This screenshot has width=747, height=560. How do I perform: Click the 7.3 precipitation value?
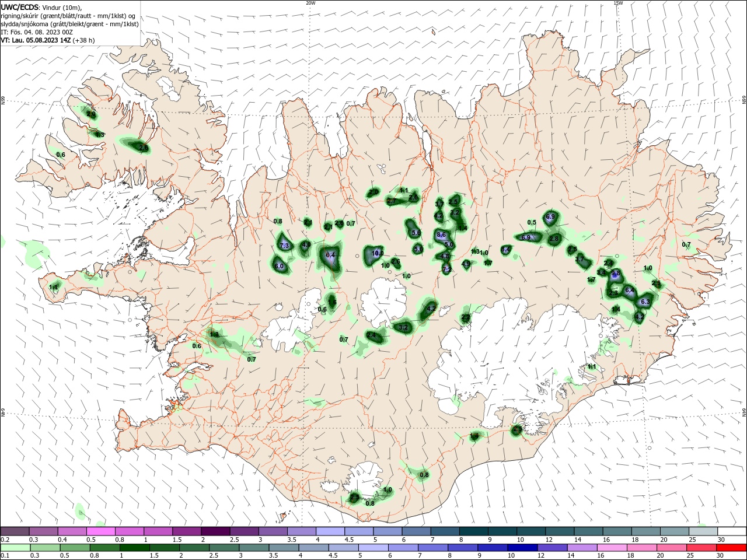[x=284, y=246]
